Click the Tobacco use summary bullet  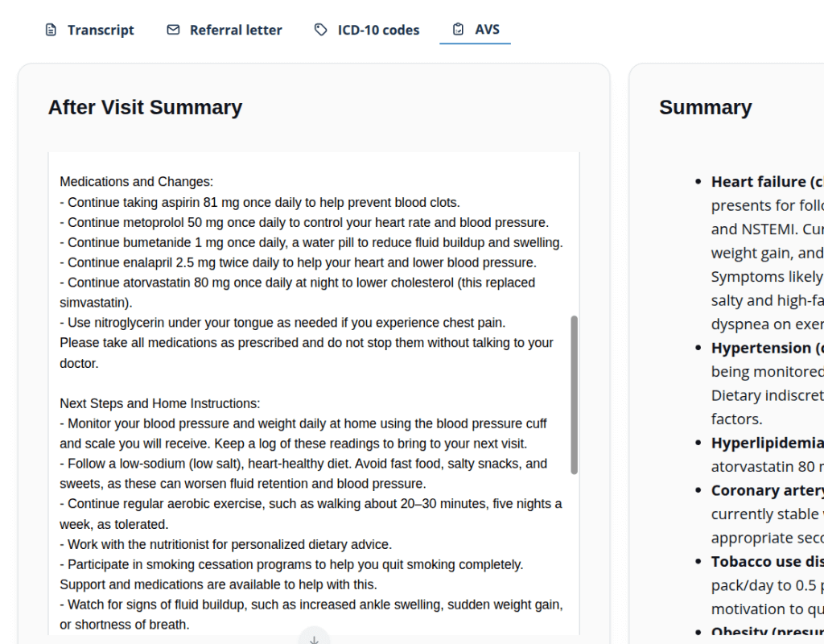click(x=766, y=562)
